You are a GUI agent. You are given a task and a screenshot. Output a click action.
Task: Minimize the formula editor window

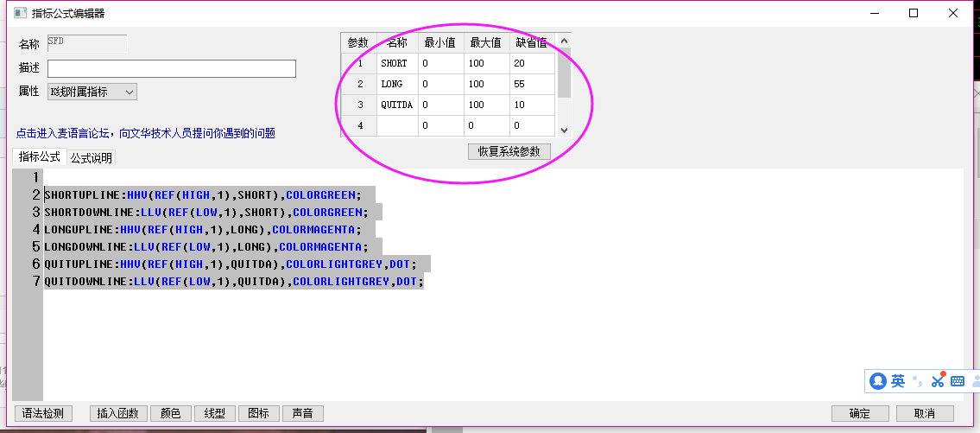pyautogui.click(x=875, y=13)
